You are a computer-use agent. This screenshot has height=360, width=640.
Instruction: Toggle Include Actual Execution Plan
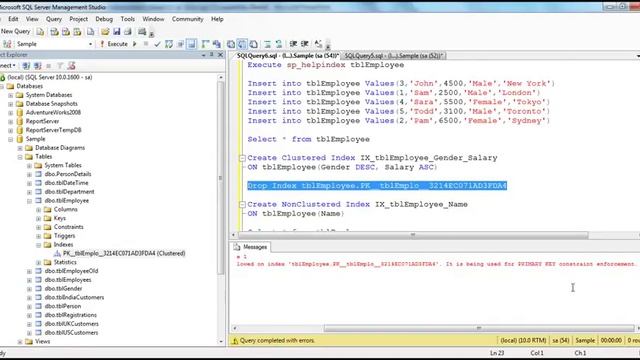pyautogui.click(x=205, y=44)
